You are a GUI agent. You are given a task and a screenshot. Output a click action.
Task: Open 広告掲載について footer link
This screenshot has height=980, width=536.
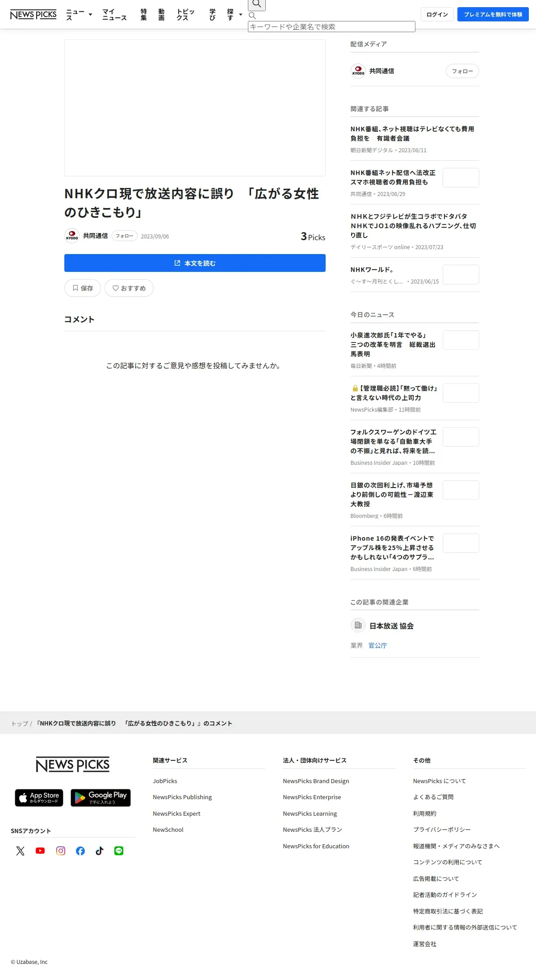[436, 879]
